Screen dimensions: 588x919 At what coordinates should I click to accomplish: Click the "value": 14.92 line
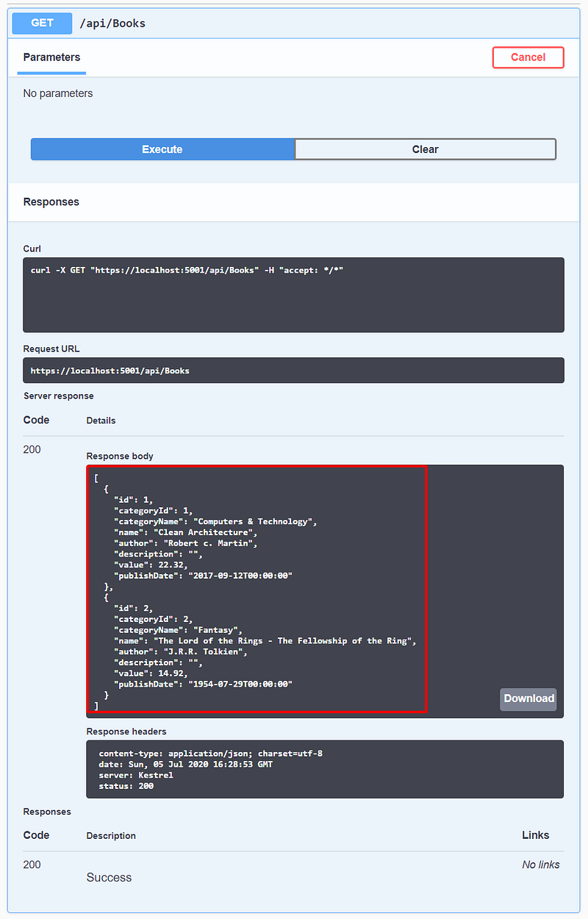[x=151, y=673]
